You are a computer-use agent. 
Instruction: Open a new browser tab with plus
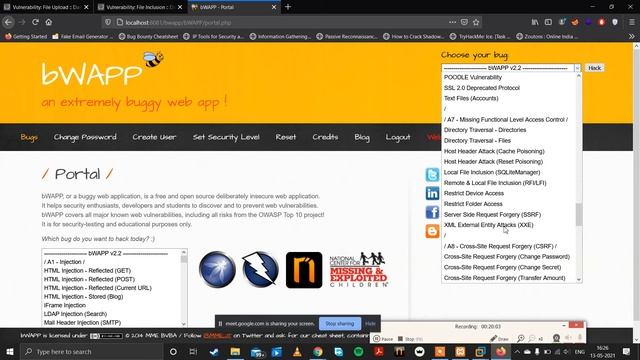288,7
